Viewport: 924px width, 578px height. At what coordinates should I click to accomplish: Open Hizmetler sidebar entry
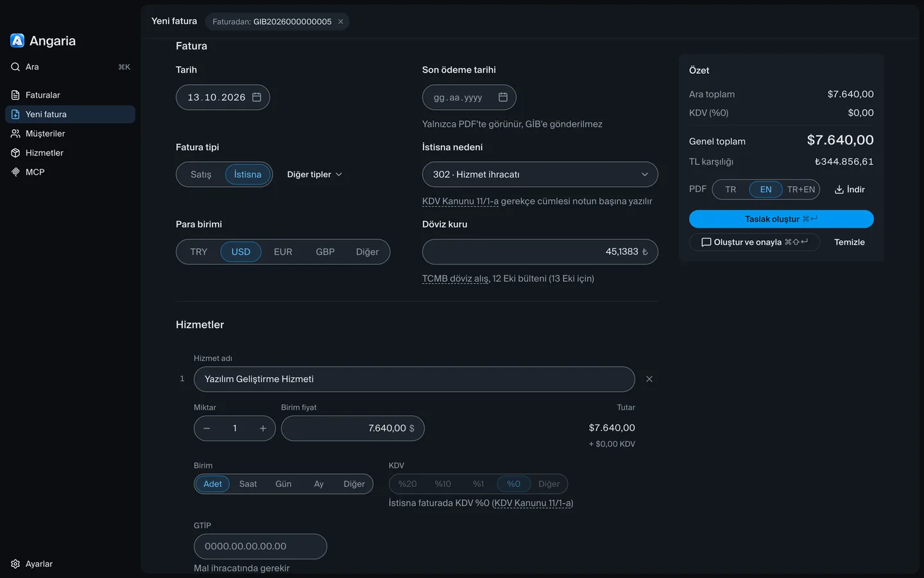coord(70,153)
